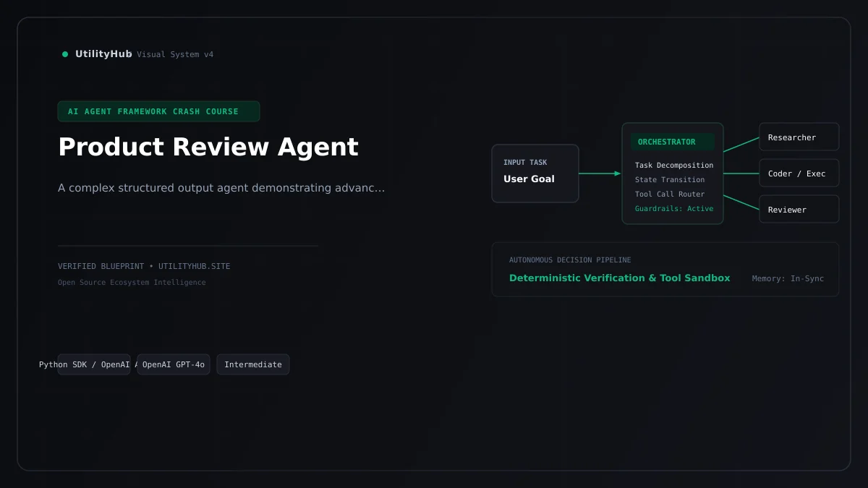
Task: Click the green UtilityHub logo dot
Action: 65,54
